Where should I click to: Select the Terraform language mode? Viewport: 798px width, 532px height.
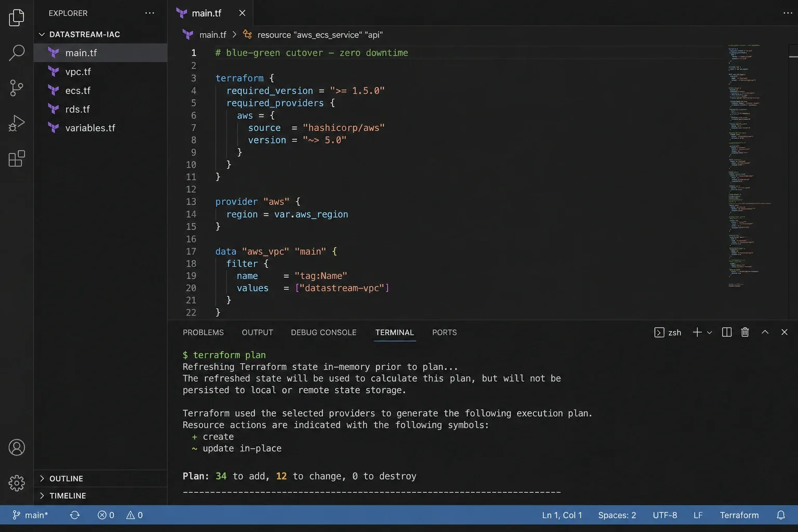pos(739,515)
